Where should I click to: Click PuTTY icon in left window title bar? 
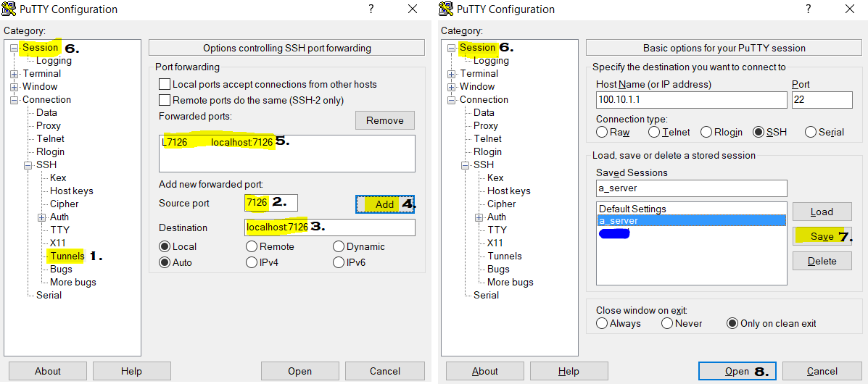(x=9, y=9)
